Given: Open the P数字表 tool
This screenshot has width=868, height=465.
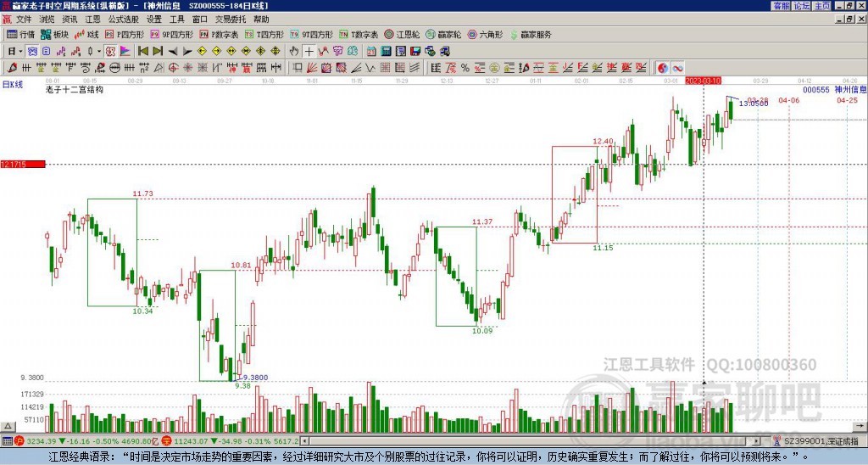Looking at the screenshot, I should click(219, 34).
